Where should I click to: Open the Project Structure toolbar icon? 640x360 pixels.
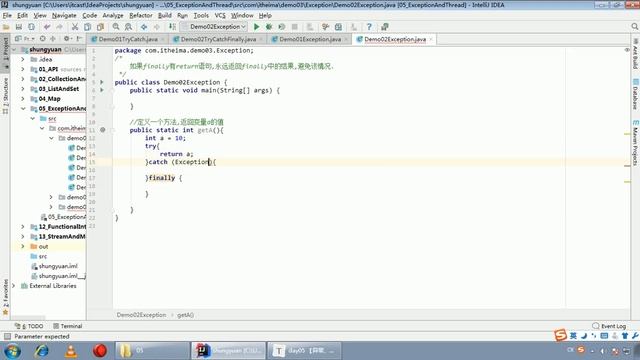338,27
